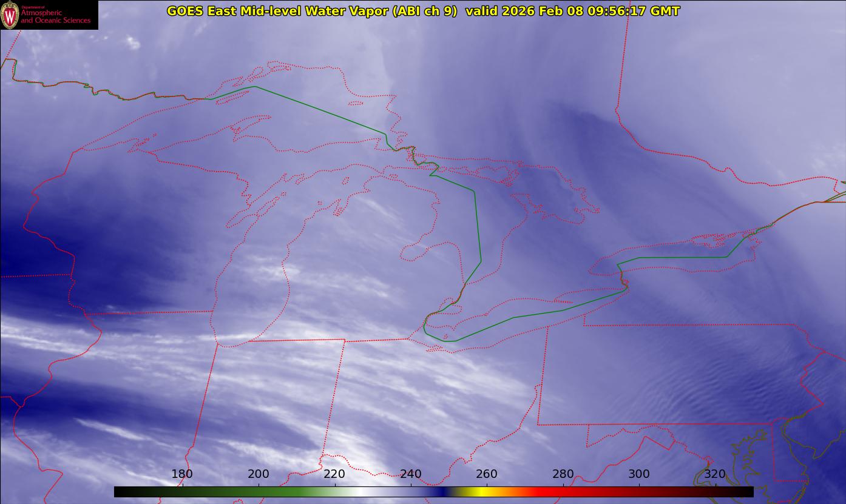Image resolution: width=846 pixels, height=504 pixels.
Task: Click the Atmospheric and Oceanic Sciences text
Action: click(56, 16)
